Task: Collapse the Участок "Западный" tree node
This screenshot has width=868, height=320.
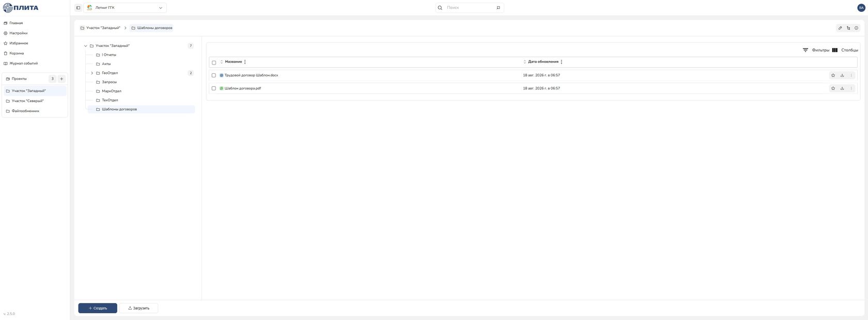Action: point(86,46)
